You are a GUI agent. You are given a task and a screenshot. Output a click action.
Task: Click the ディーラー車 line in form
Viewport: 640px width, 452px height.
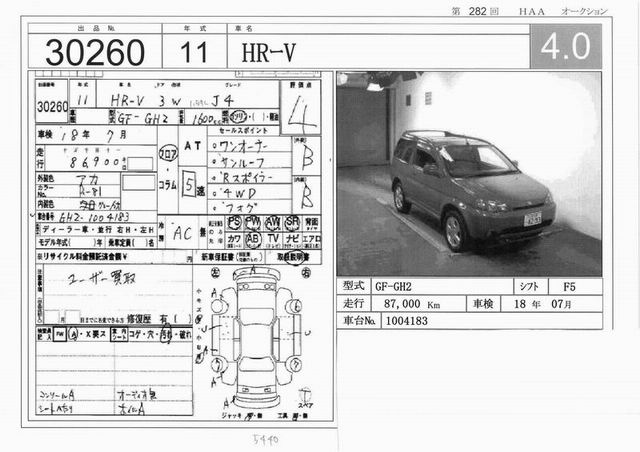(97, 230)
